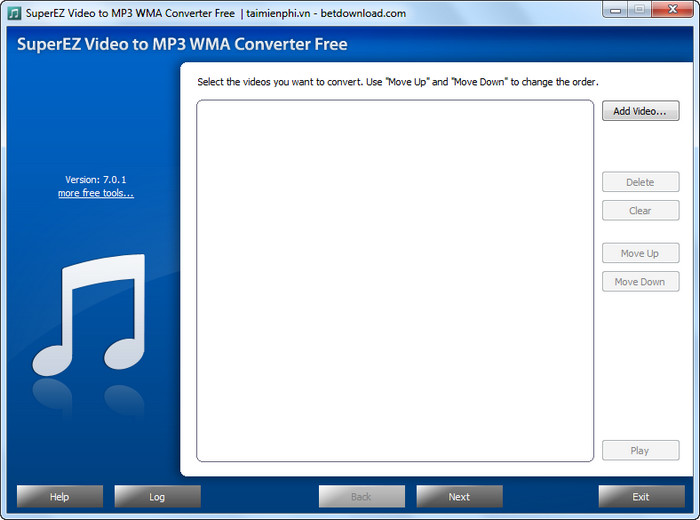Minimize the SuperEZ converter window
Viewport: 700px width, 520px height.
[x=615, y=9]
